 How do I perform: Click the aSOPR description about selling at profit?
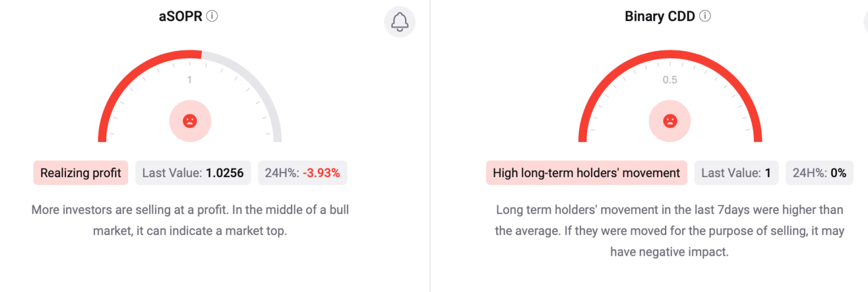[190, 221]
